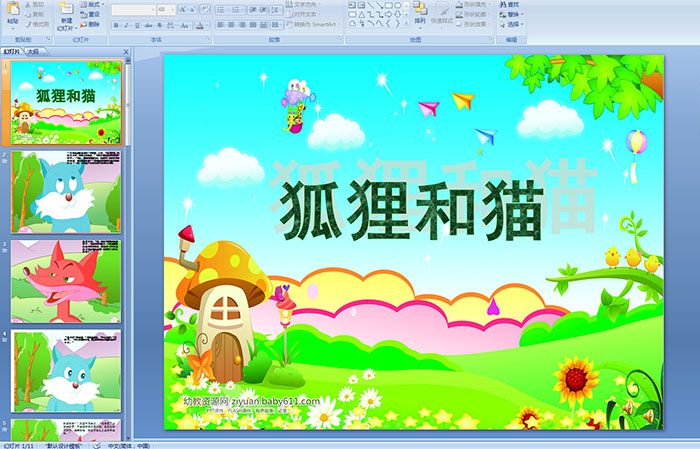Open the font name combo box
Image resolution: width=700 pixels, height=449 pixels.
click(133, 10)
